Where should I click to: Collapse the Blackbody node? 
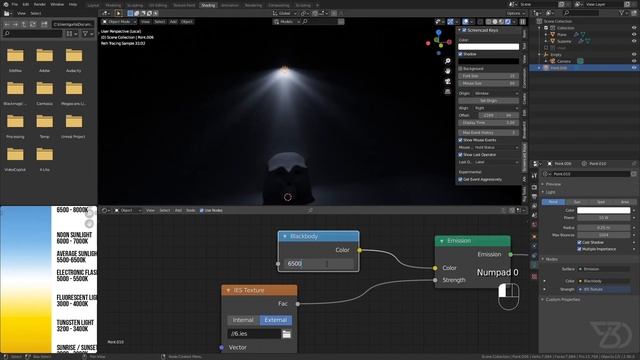(285, 236)
